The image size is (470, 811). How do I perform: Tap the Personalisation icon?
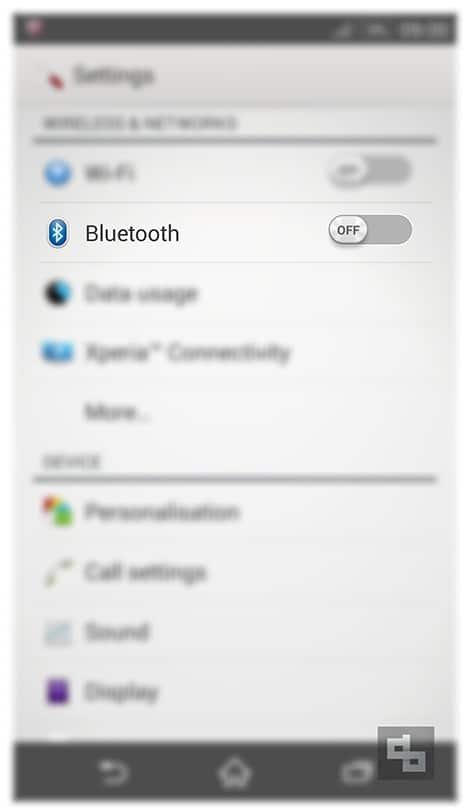[x=57, y=511]
